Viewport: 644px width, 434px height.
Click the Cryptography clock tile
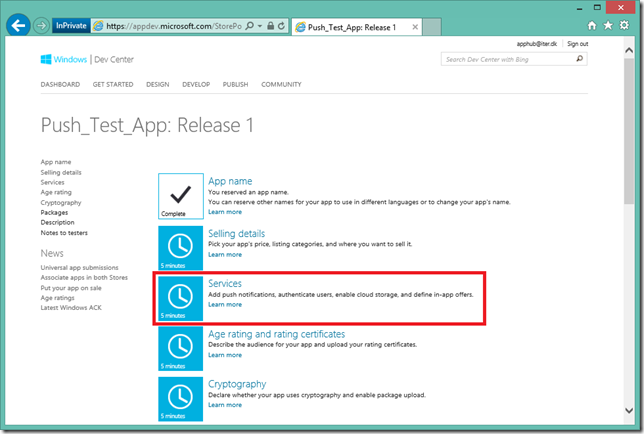[181, 399]
